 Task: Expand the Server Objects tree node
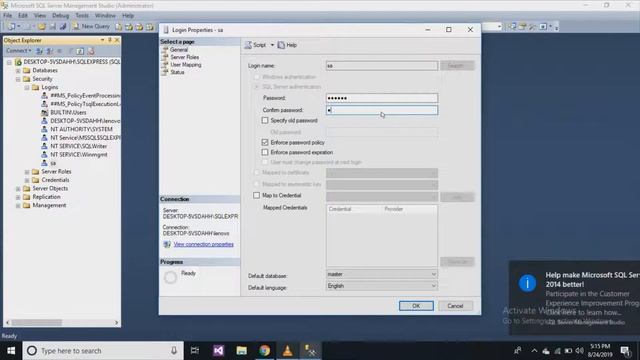pyautogui.click(x=18, y=188)
